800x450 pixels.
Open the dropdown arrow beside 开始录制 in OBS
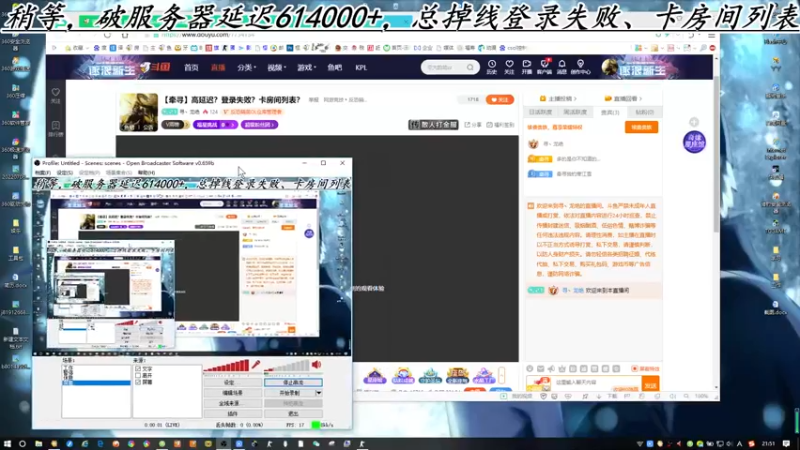(x=318, y=393)
